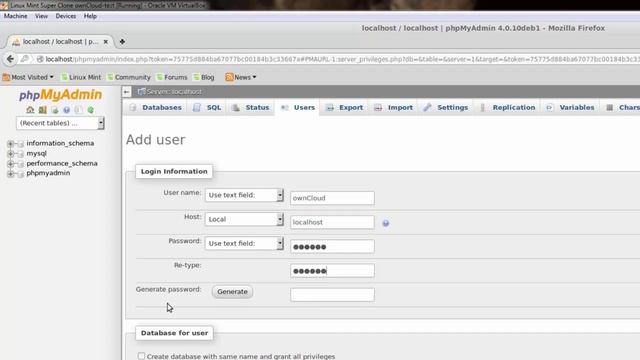The height and width of the screenshot is (360, 640).
Task: Expand the information_schema tree node
Action: [x=11, y=144]
